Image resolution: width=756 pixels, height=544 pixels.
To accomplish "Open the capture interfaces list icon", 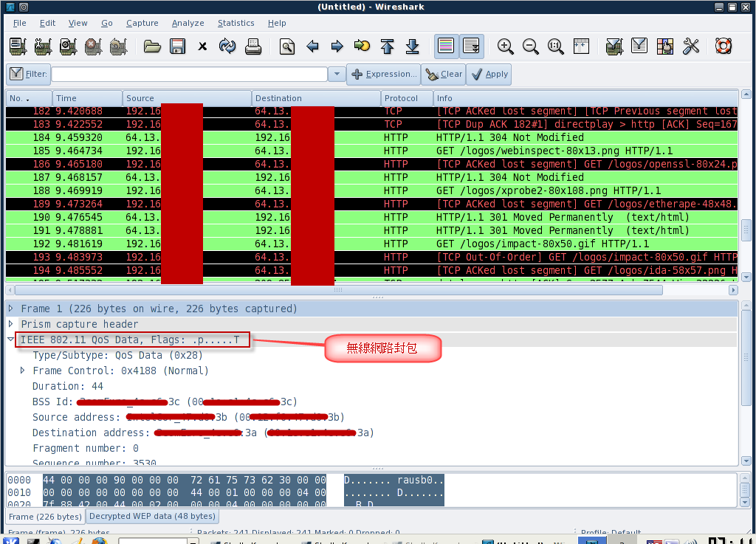I will click(18, 47).
